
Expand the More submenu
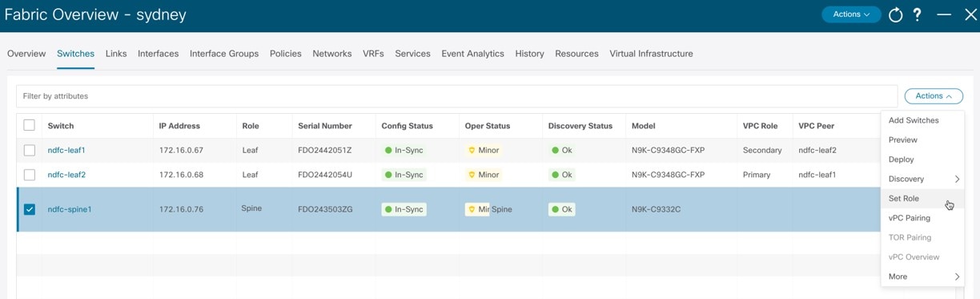pos(923,277)
